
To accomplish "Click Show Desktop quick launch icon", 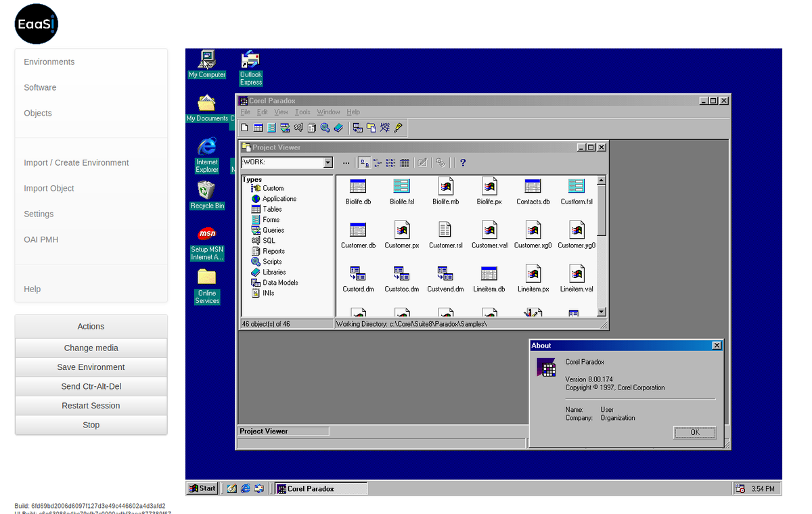I will [232, 488].
